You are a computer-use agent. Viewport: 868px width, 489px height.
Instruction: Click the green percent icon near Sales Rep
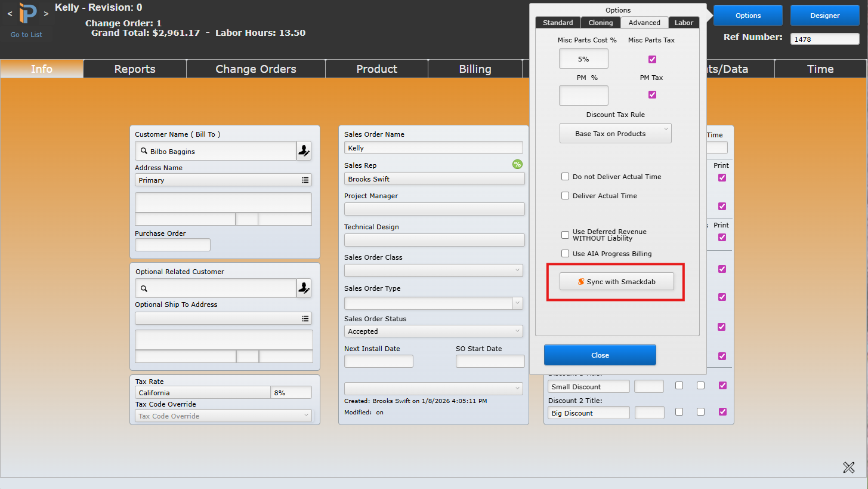[517, 164]
